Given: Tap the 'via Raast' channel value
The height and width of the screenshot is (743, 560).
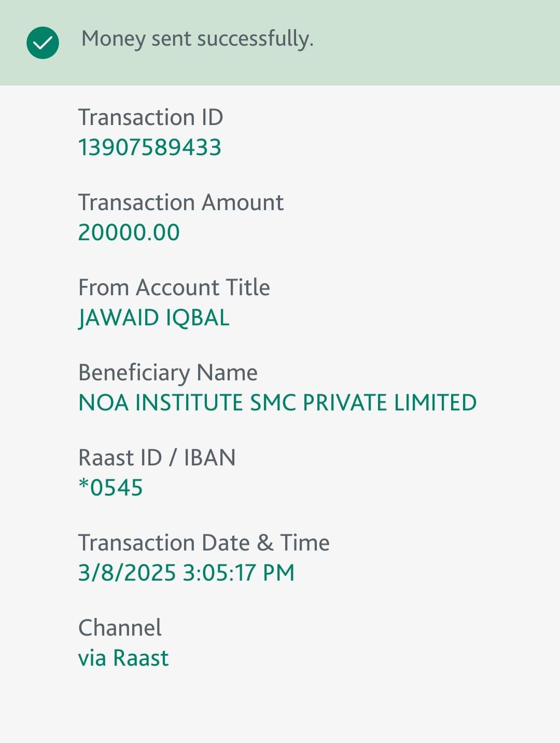Looking at the screenshot, I should (x=123, y=658).
